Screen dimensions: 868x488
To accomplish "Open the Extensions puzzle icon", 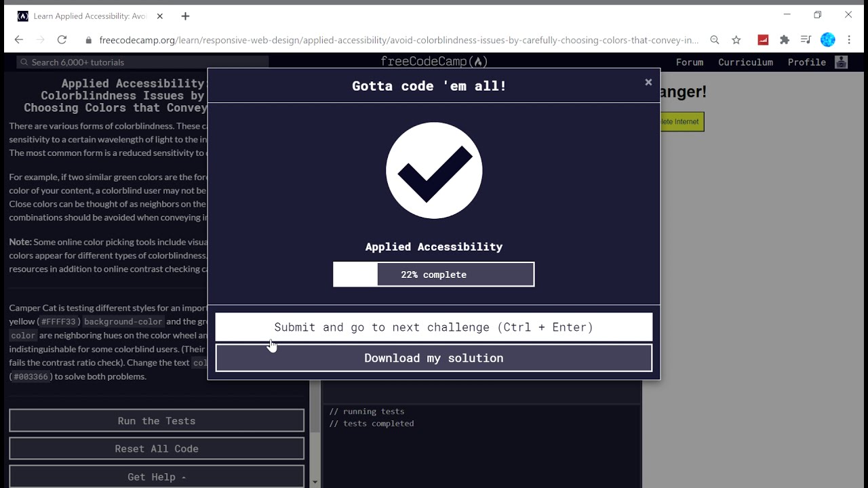I will 785,40.
